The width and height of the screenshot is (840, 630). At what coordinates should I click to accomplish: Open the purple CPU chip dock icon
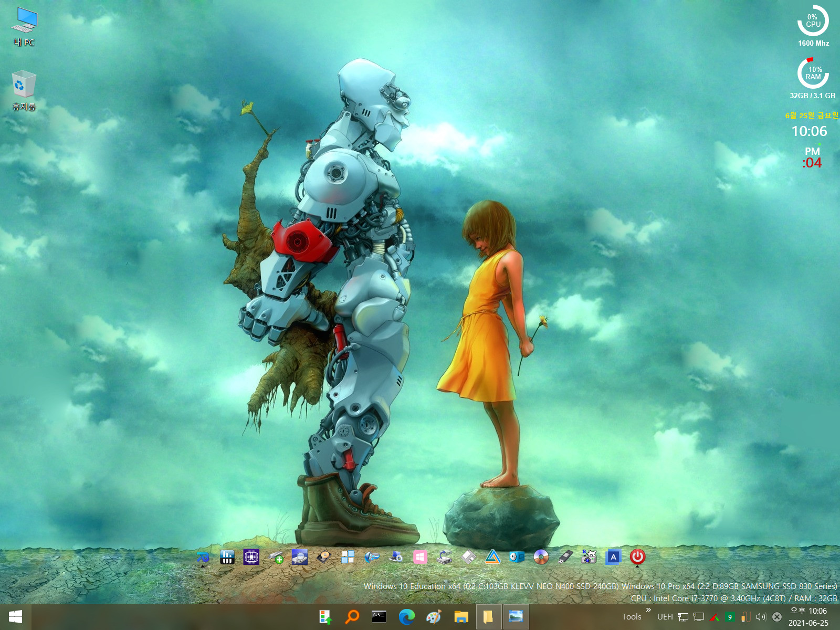pyautogui.click(x=251, y=557)
